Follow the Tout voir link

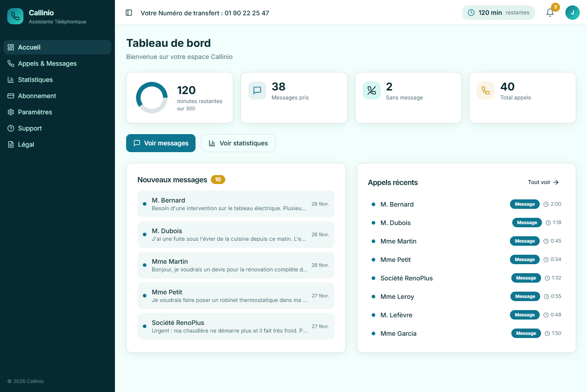pos(543,182)
